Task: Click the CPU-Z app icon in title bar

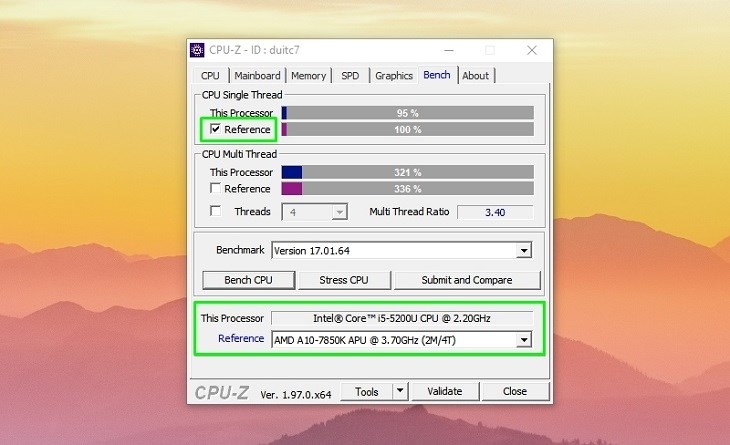Action: tap(199, 50)
